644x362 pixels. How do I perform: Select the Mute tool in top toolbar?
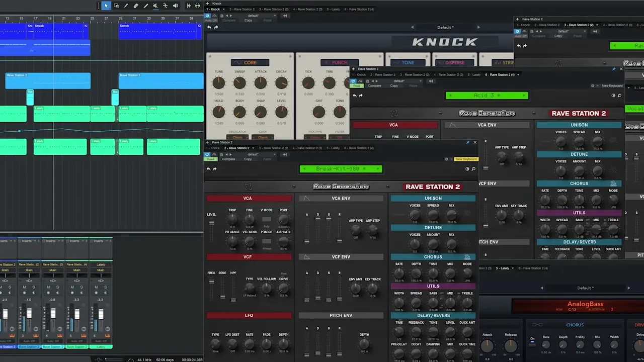155,6
